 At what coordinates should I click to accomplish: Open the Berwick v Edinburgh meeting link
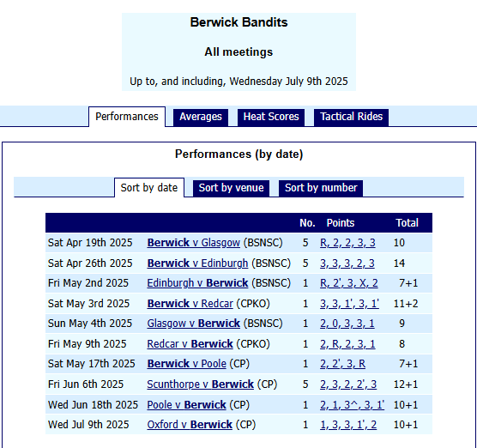197,263
